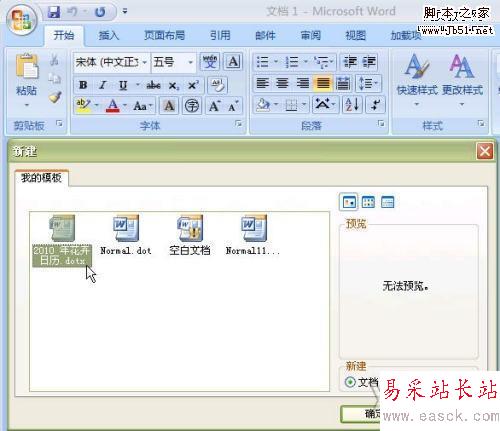Increase paragraph indent
Screen dimensions: 500x431
click(x=369, y=62)
